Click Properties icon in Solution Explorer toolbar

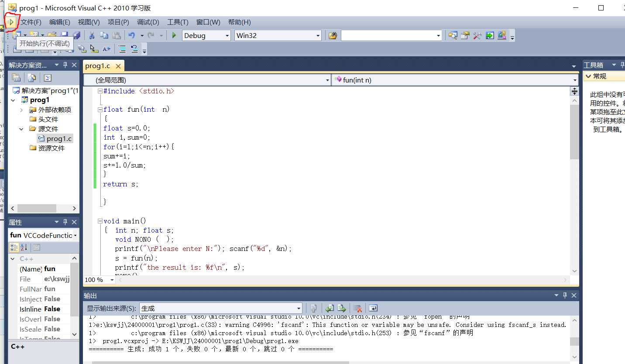(x=17, y=78)
